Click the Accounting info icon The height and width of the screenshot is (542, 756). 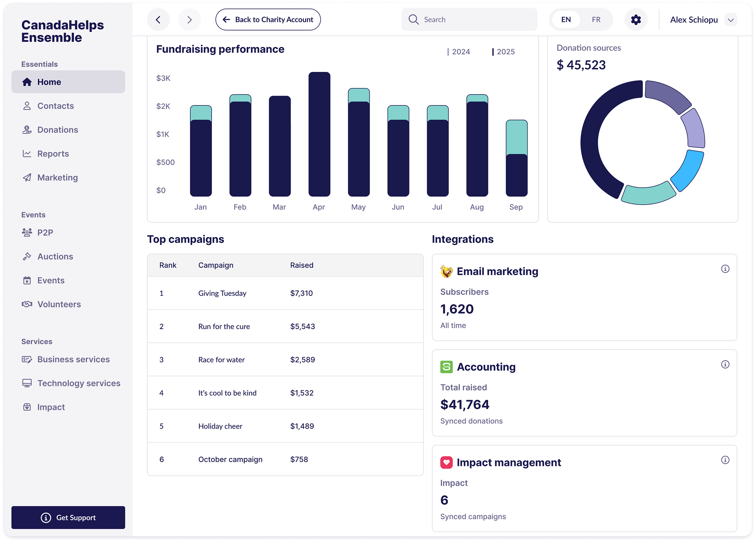[x=725, y=364]
